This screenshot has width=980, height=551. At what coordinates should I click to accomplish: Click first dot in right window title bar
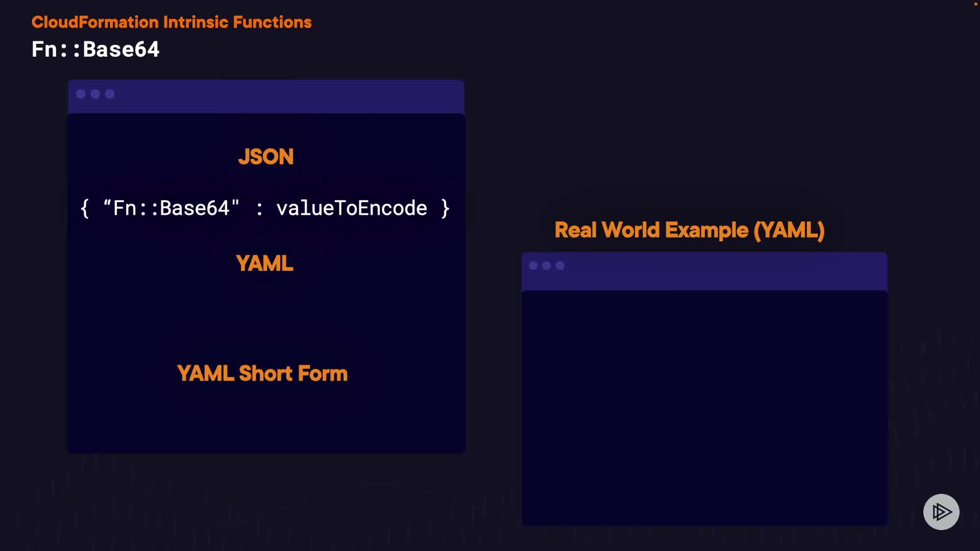click(533, 266)
